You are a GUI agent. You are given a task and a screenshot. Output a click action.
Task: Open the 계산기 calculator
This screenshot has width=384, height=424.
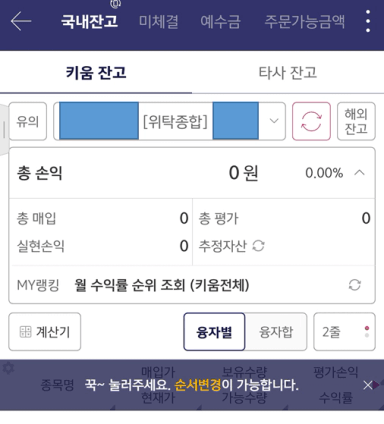pos(45,332)
